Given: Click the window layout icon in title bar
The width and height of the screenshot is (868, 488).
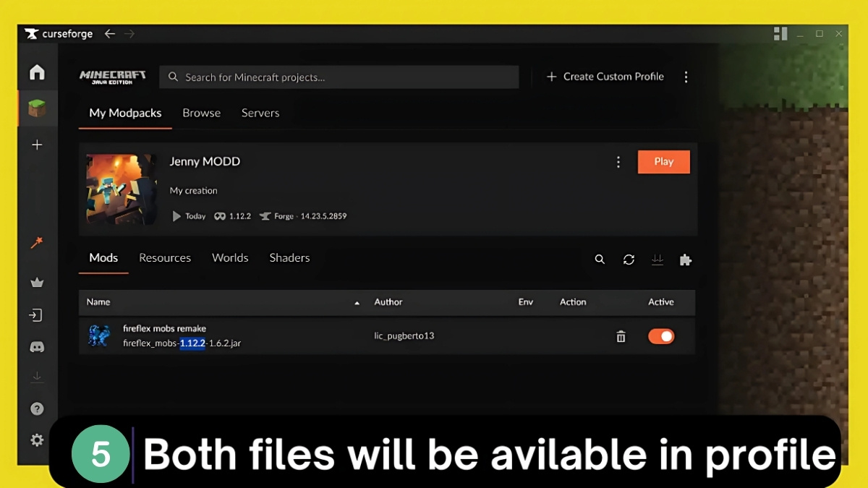Looking at the screenshot, I should [780, 34].
